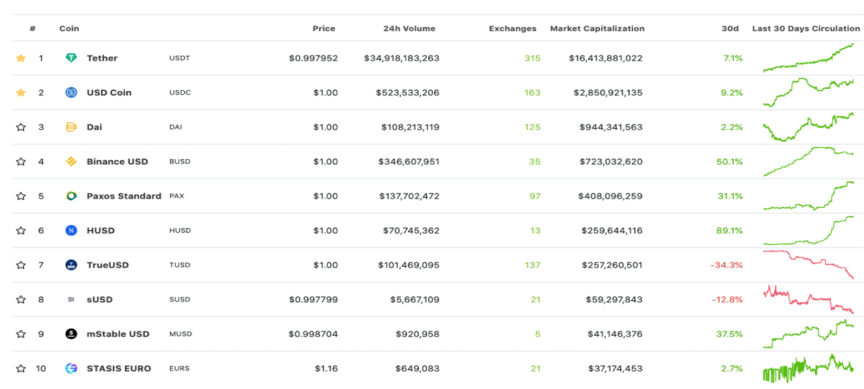Screen dimensions: 864x389
Task: Open STASIS EURO's circulation sparkline
Action: click(x=808, y=369)
